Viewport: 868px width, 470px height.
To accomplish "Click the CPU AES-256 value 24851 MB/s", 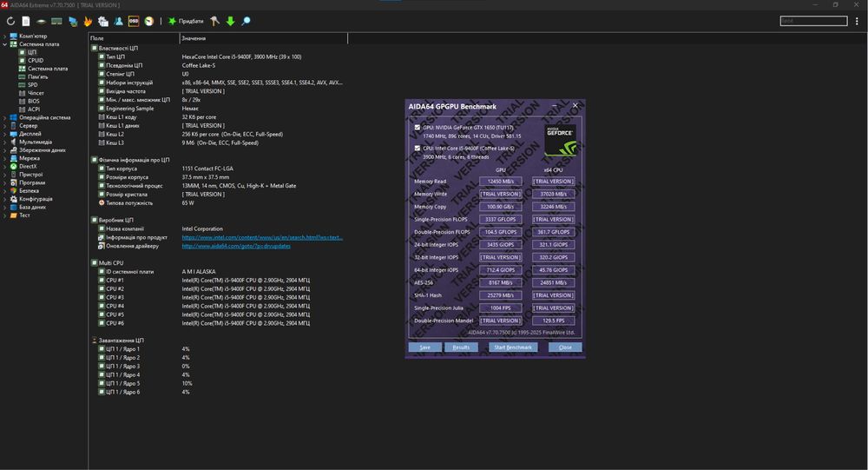I will [553, 282].
